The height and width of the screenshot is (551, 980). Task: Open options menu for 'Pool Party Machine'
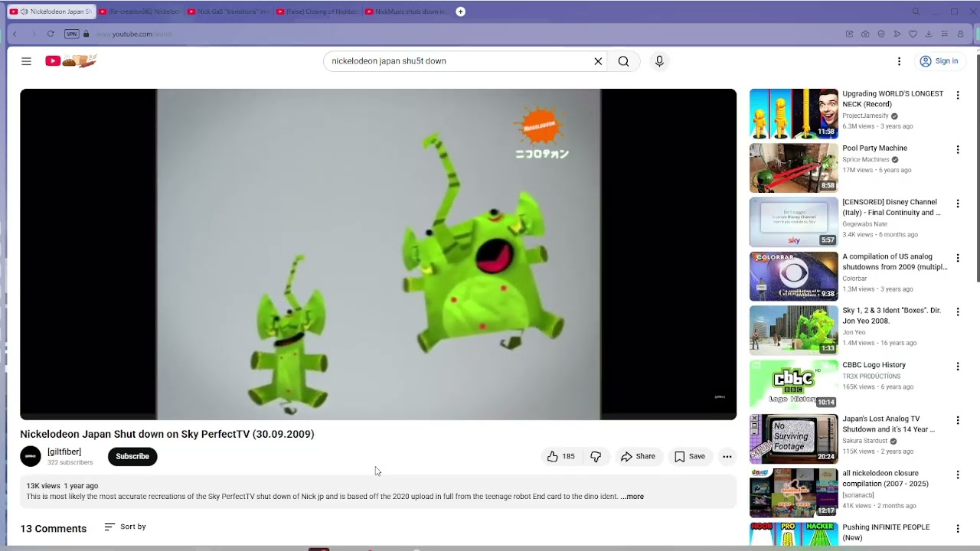pyautogui.click(x=958, y=150)
